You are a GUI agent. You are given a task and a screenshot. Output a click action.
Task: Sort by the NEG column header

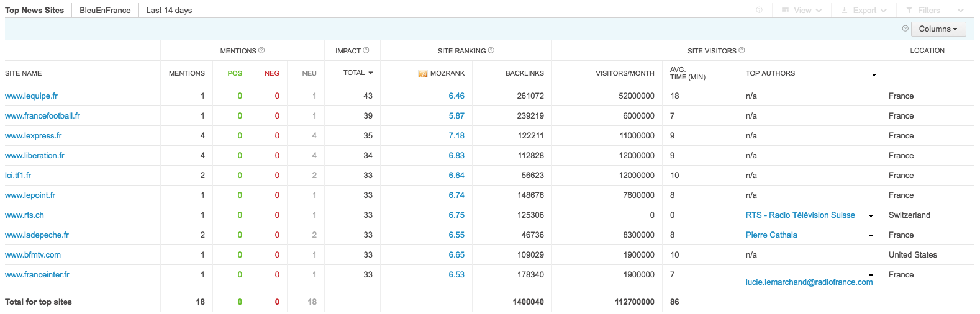(272, 73)
